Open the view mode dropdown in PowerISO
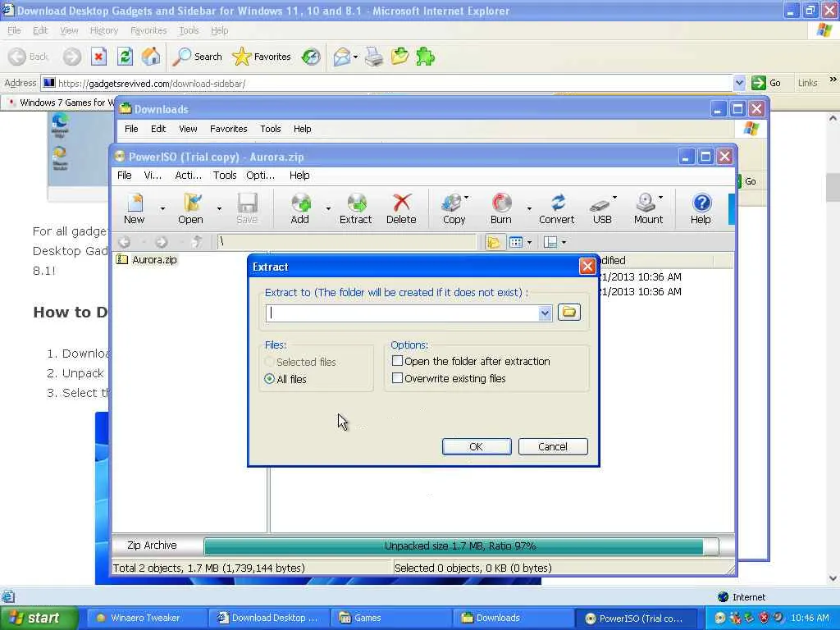840x630 pixels. [530, 242]
